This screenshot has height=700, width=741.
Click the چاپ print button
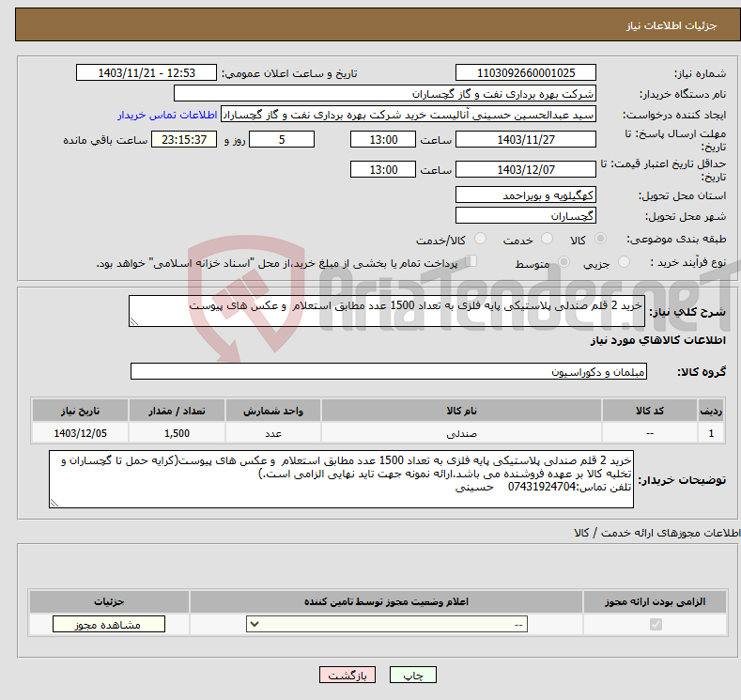(413, 676)
